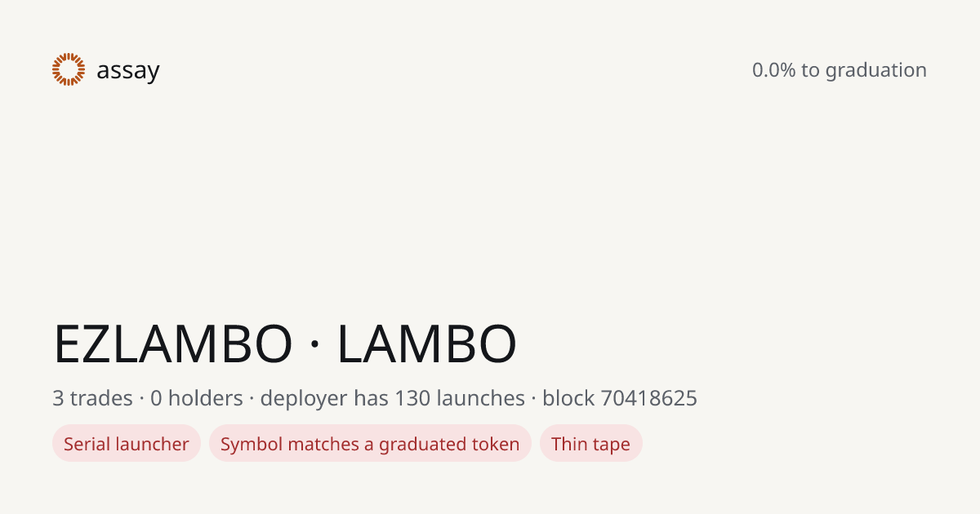Open the 3 trades stat
The height and width of the screenshot is (514, 980).
(x=92, y=398)
